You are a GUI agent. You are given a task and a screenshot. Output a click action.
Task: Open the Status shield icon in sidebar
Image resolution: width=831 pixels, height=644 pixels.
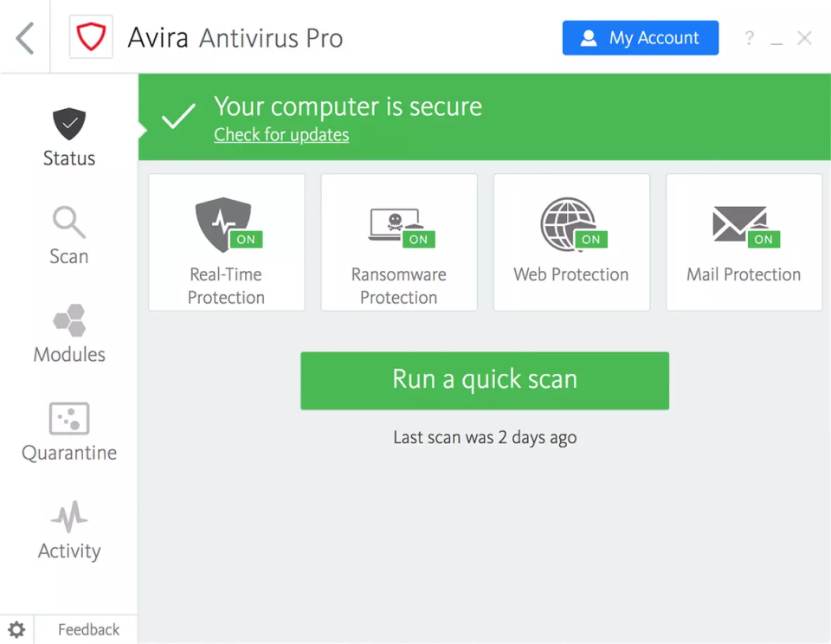pyautogui.click(x=68, y=126)
